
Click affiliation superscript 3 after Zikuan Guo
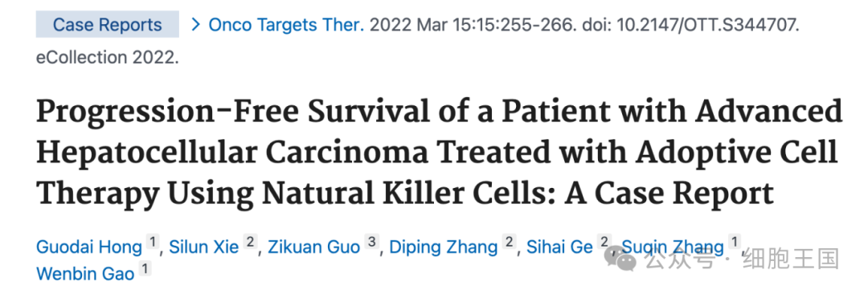372,242
